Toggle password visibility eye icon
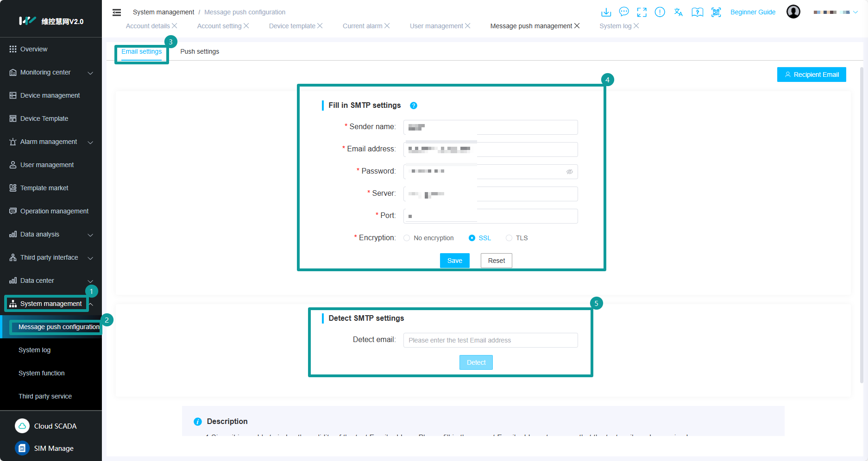The image size is (868, 461). pos(569,172)
